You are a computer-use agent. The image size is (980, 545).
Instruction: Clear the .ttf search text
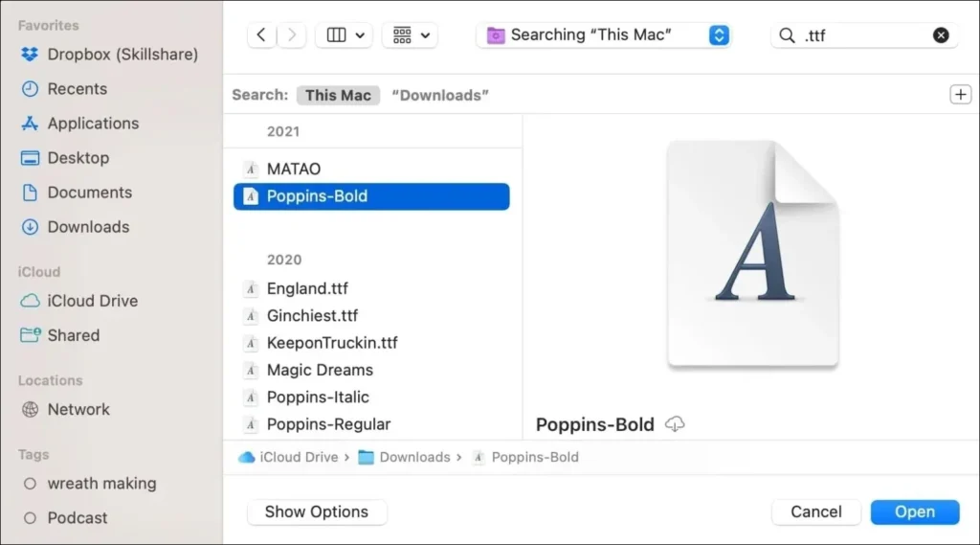coord(941,35)
